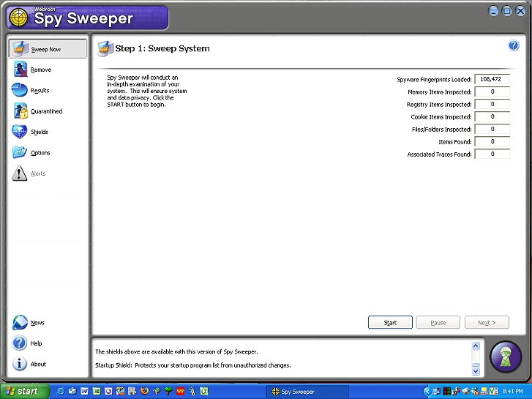
Task: Click the purple keyhole logo button
Action: (x=505, y=357)
